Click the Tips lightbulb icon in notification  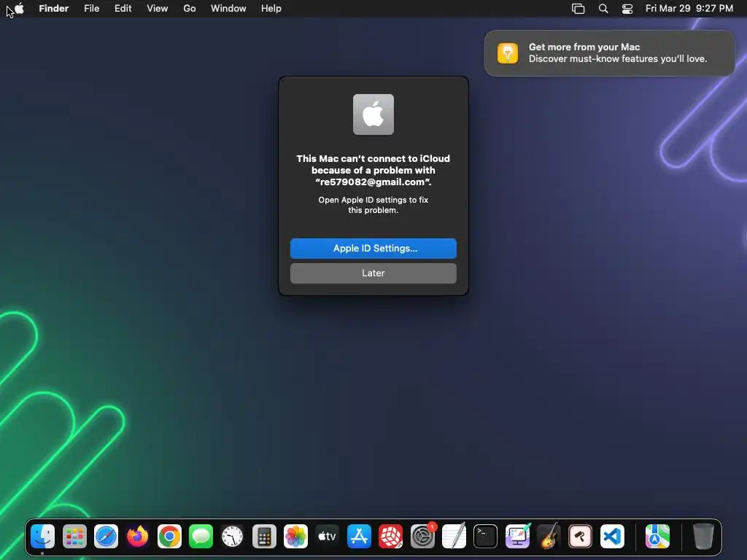point(508,52)
